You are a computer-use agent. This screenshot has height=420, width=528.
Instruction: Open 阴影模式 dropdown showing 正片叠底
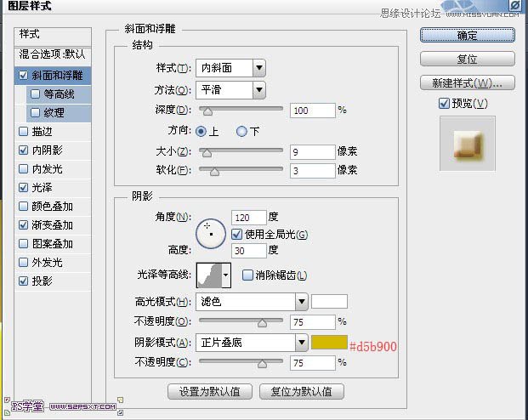pos(252,343)
